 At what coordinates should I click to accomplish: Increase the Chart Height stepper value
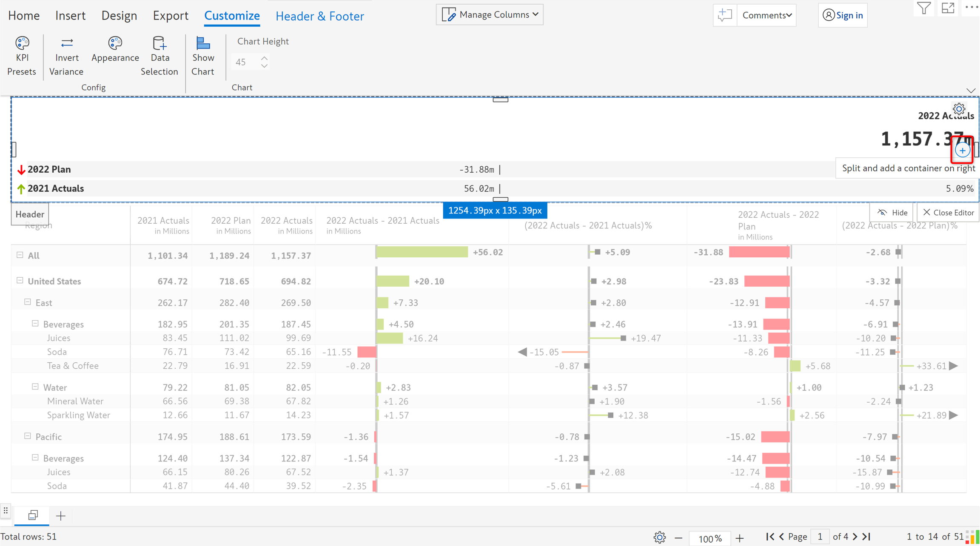click(264, 58)
